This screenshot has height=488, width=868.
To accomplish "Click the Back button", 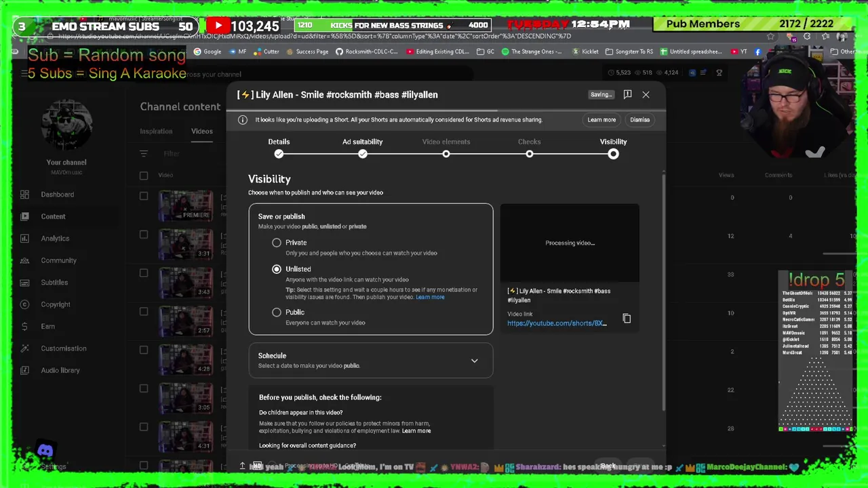I will pyautogui.click(x=608, y=466).
